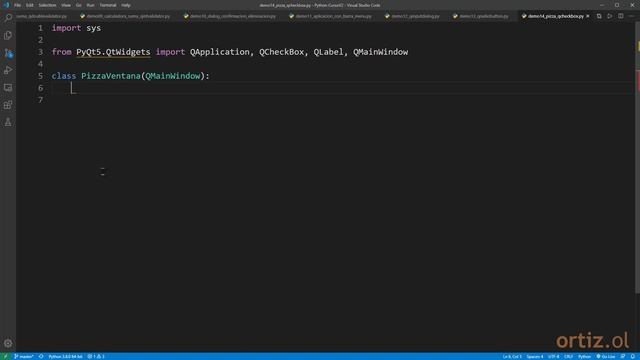
Task: Minimize the VS Code window
Action: click(602, 5)
